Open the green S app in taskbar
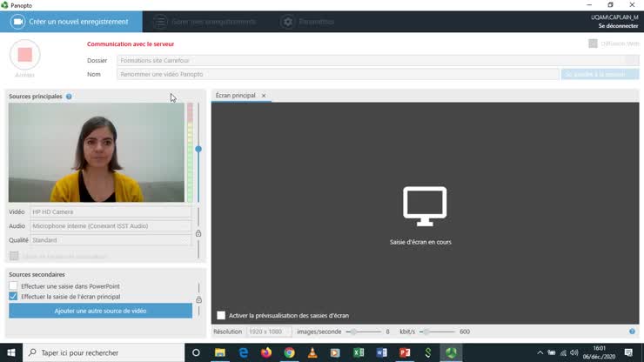 click(x=428, y=352)
